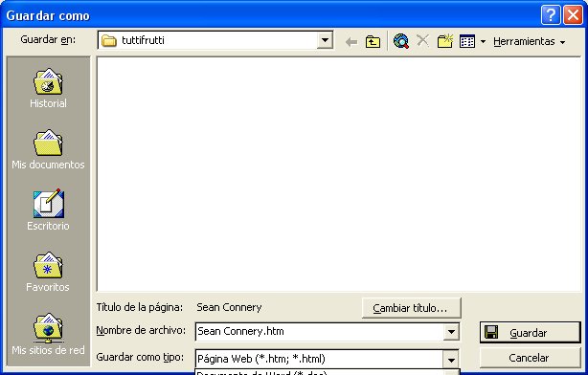
Task: Click the Search the Web icon
Action: pyautogui.click(x=401, y=41)
